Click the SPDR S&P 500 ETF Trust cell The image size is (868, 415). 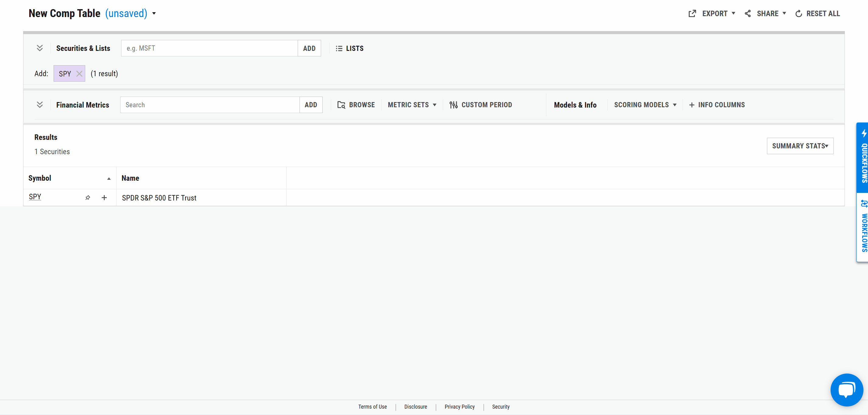201,198
